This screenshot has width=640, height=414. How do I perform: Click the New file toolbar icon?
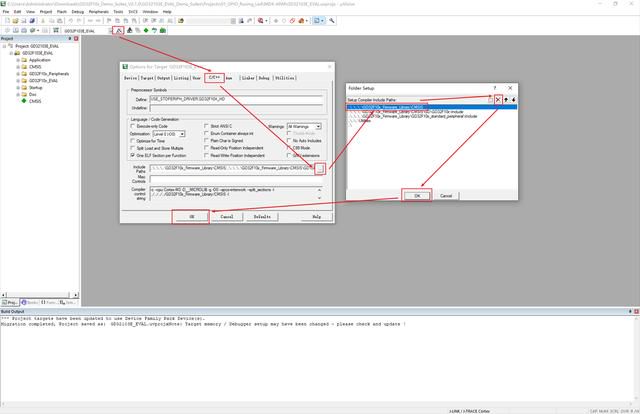point(7,20)
